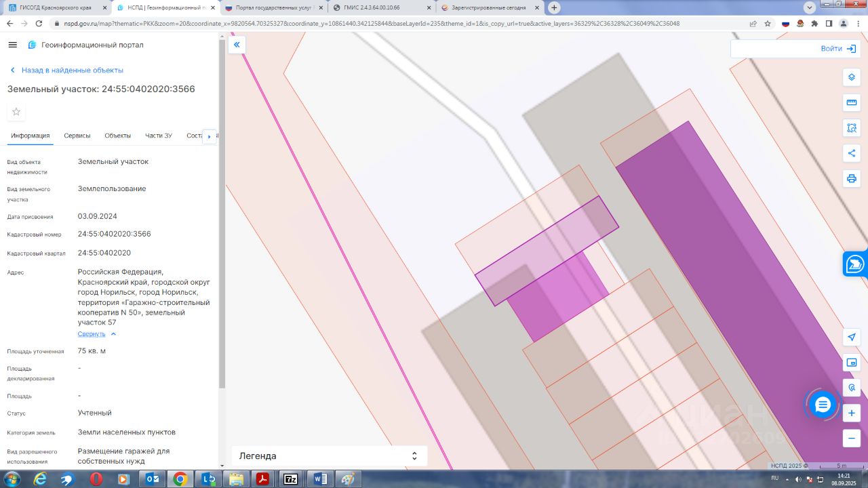This screenshot has width=868, height=488.
Task: Click the Землепользование value
Action: coord(112,188)
